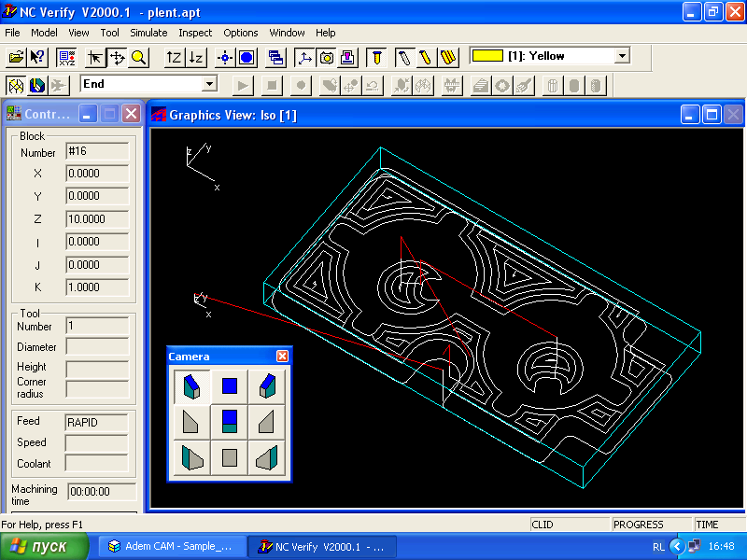Select right side camera view
The width and height of the screenshot is (747, 560).
pos(267,422)
